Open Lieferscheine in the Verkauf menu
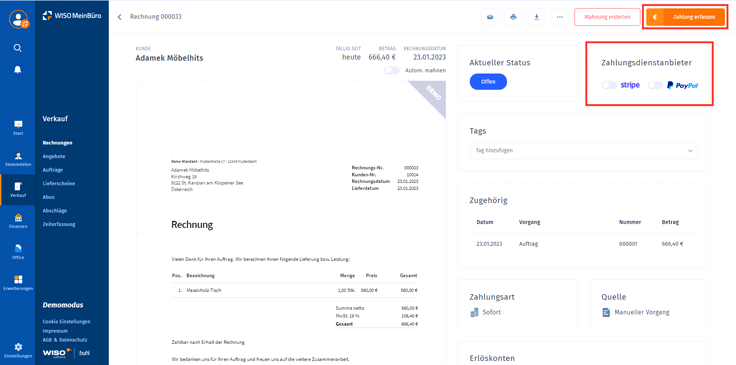736x365 pixels. 59,183
